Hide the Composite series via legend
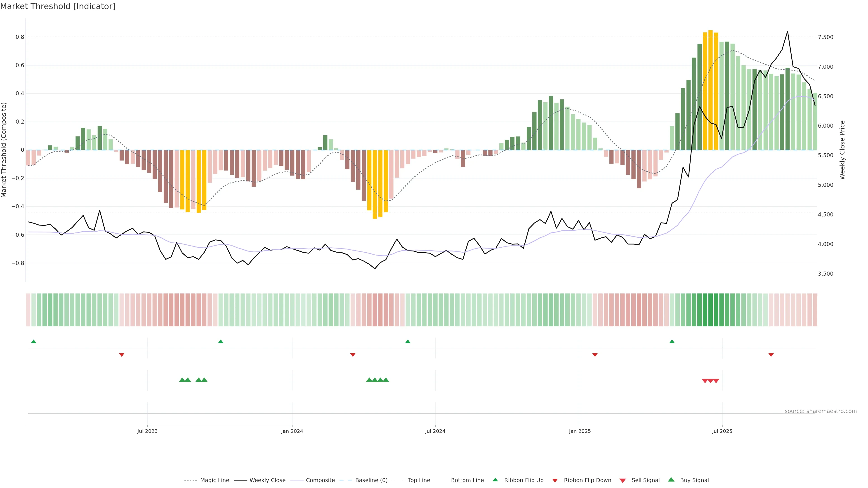Image resolution: width=868 pixels, height=488 pixels. tap(320, 480)
